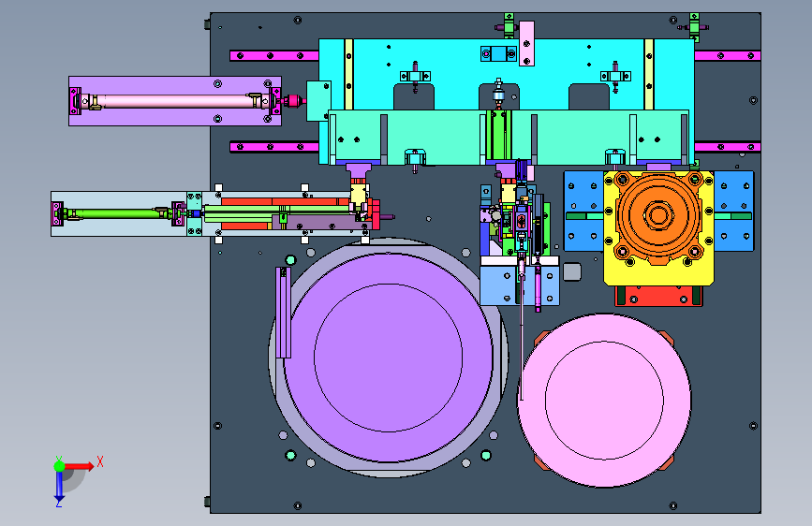Click the red X axis of the triad

click(x=81, y=466)
